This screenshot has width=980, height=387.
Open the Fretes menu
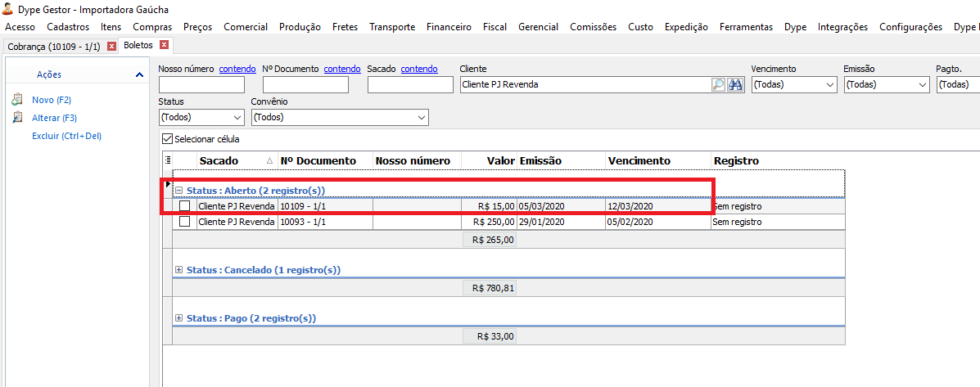point(345,27)
